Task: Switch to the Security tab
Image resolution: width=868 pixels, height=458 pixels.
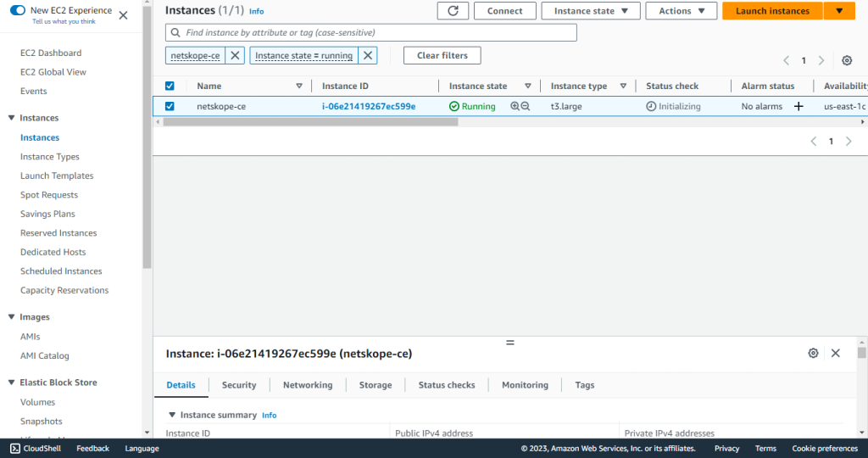Action: pyautogui.click(x=239, y=385)
